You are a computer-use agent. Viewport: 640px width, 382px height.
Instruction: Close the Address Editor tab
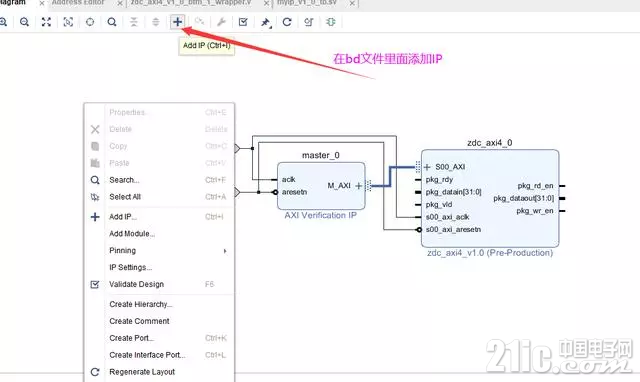(x=120, y=3)
